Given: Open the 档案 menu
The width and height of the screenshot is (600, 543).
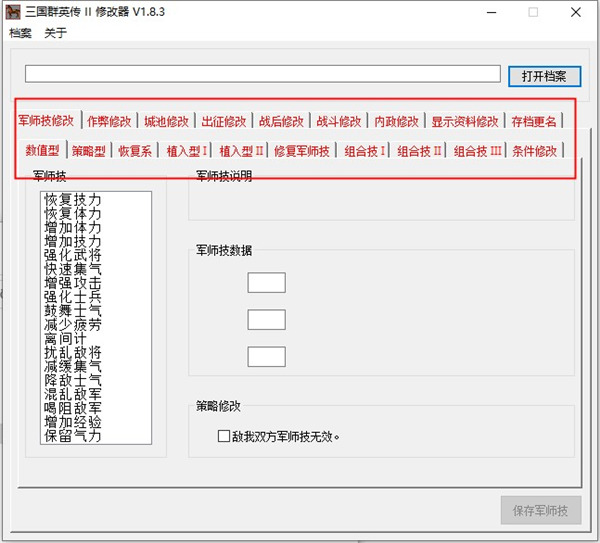Looking at the screenshot, I should pos(20,33).
